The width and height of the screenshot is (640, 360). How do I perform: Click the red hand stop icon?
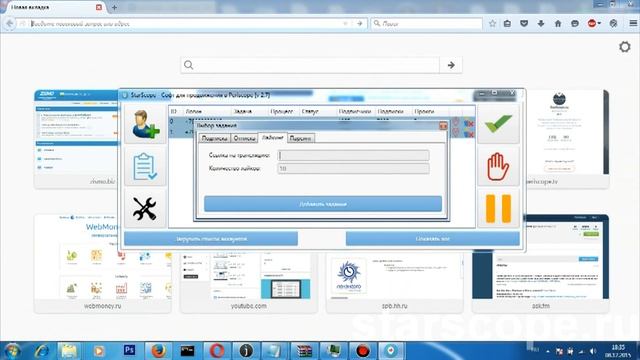498,167
